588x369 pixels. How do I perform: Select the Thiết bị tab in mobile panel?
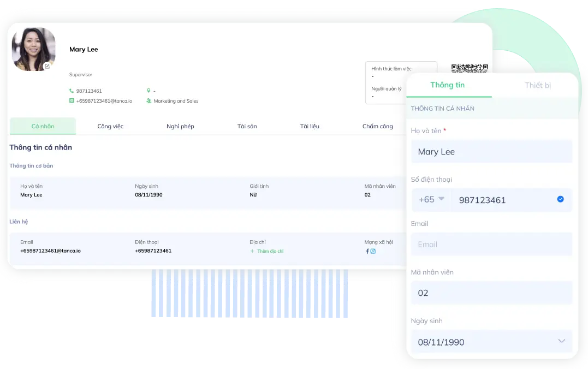click(537, 85)
